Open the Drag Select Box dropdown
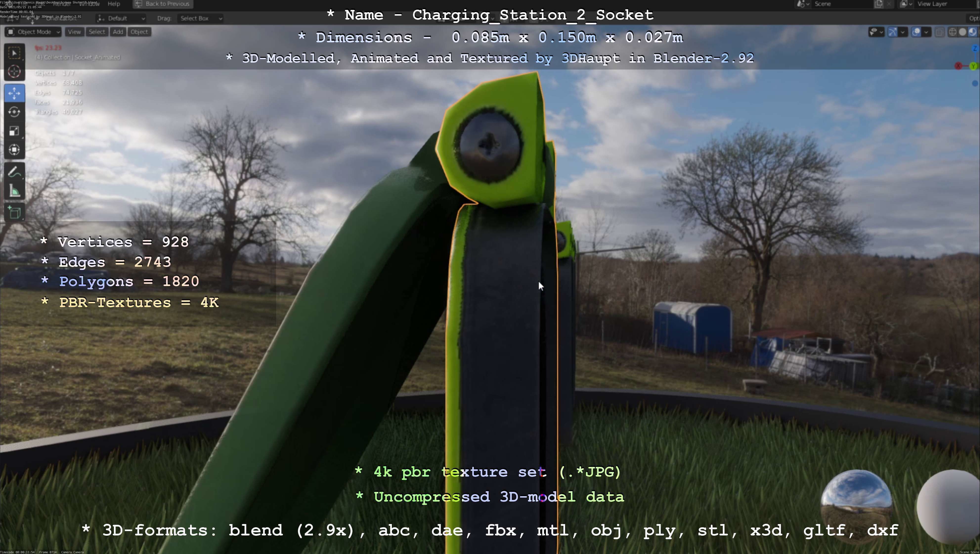Screen dimensions: 980x554 point(200,18)
